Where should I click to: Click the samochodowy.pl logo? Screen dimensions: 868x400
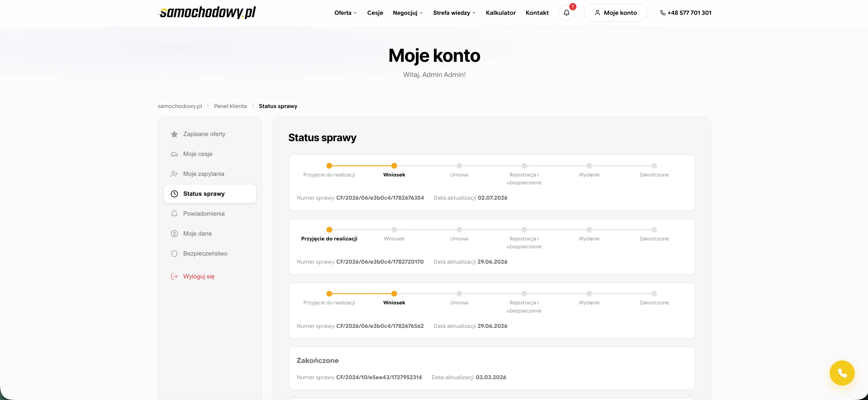coord(207,12)
